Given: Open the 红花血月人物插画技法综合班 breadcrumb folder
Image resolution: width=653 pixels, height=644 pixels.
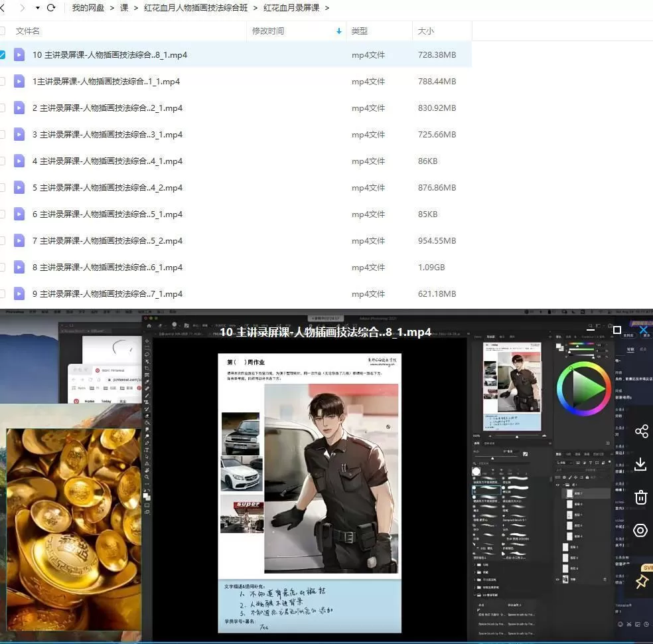Looking at the screenshot, I should coord(196,8).
